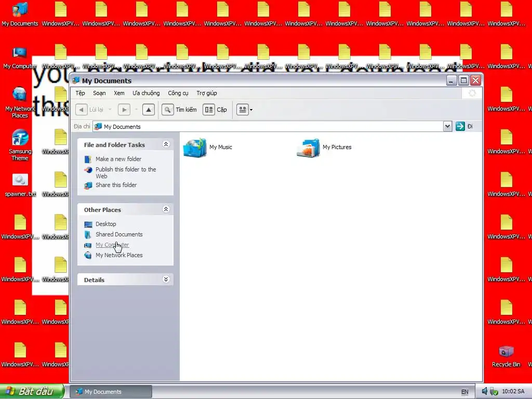This screenshot has width=532, height=399.
Task: Expand the Details panel
Action: (x=166, y=280)
